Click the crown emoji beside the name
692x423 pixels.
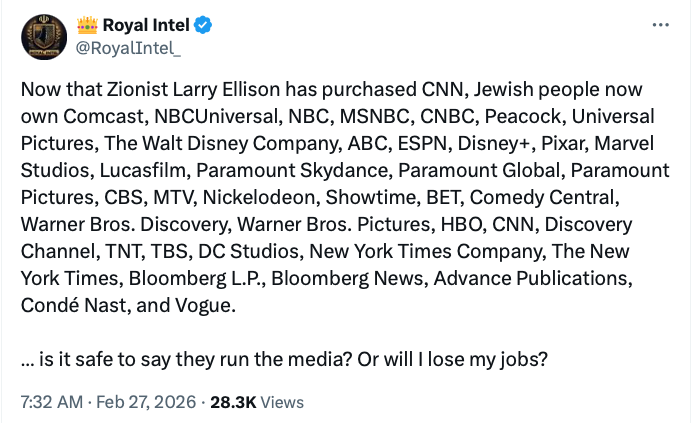click(86, 25)
